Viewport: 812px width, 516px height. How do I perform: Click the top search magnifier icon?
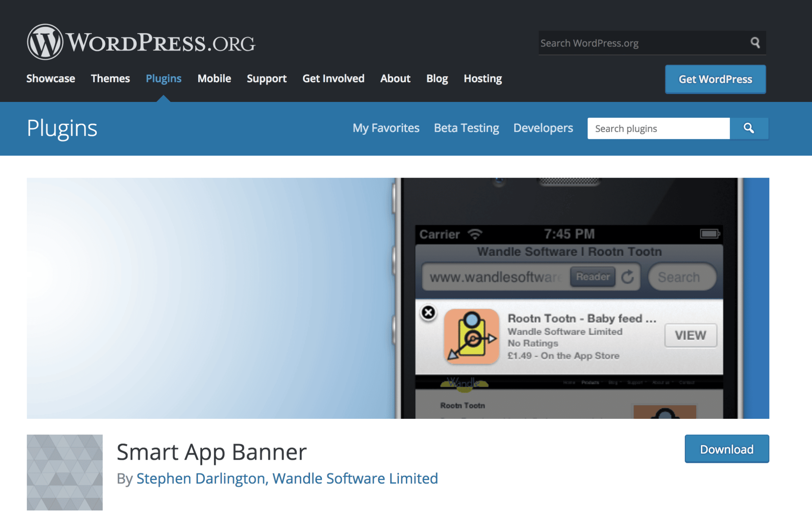(x=756, y=42)
